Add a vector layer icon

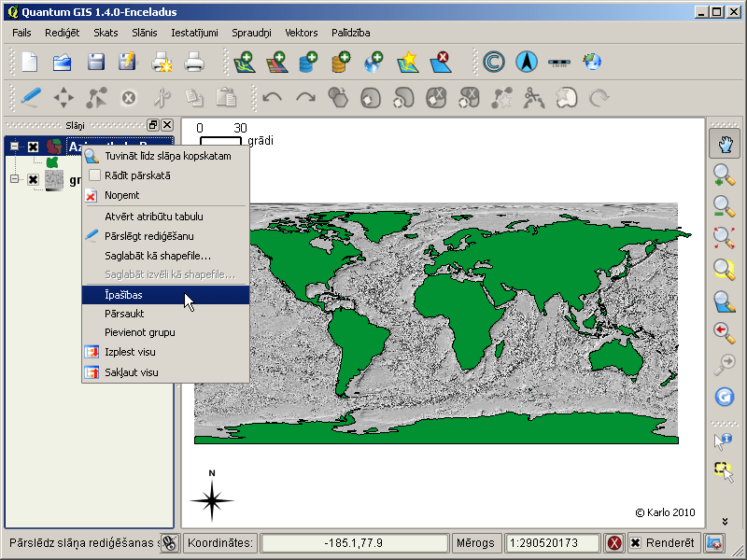point(245,62)
